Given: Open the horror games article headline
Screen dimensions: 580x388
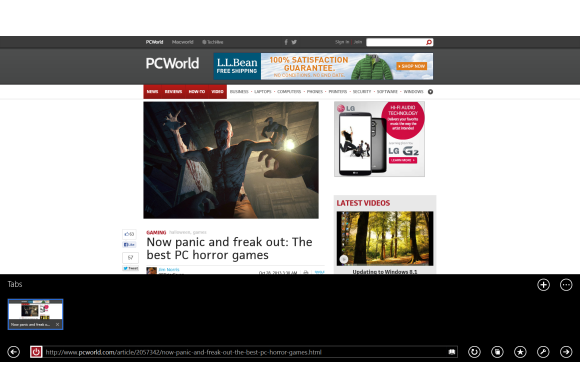Looking at the screenshot, I should tap(229, 248).
